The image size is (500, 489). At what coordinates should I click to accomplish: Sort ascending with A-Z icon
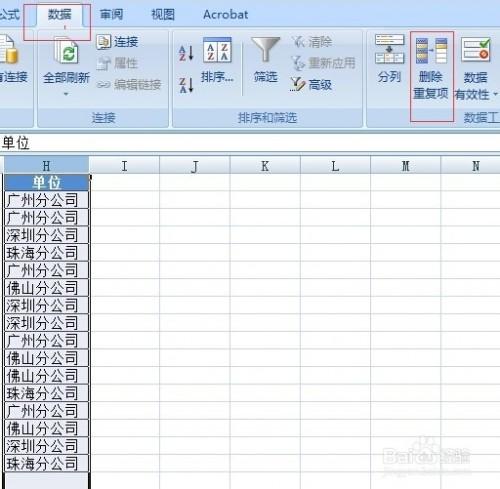186,53
